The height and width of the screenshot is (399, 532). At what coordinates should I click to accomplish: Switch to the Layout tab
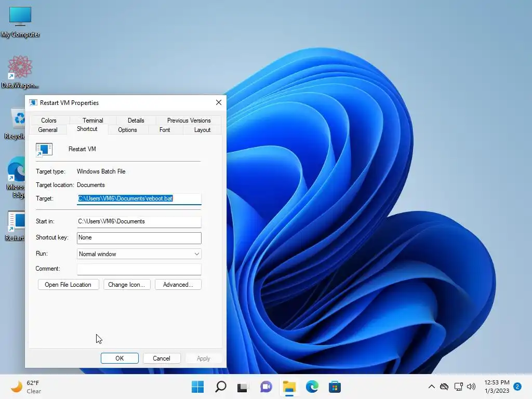(x=202, y=130)
